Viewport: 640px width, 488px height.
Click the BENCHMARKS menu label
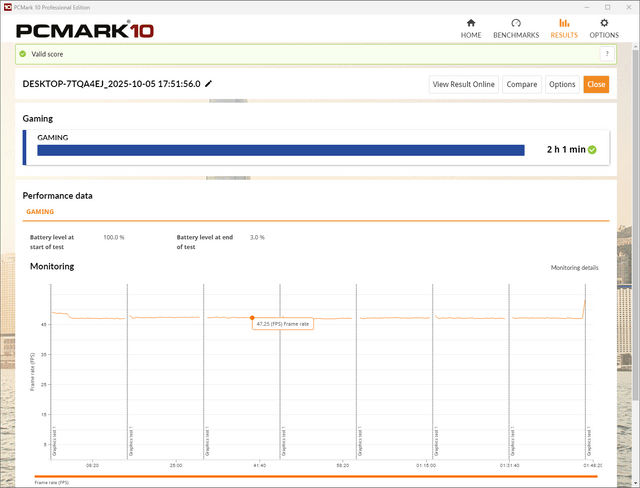click(516, 35)
